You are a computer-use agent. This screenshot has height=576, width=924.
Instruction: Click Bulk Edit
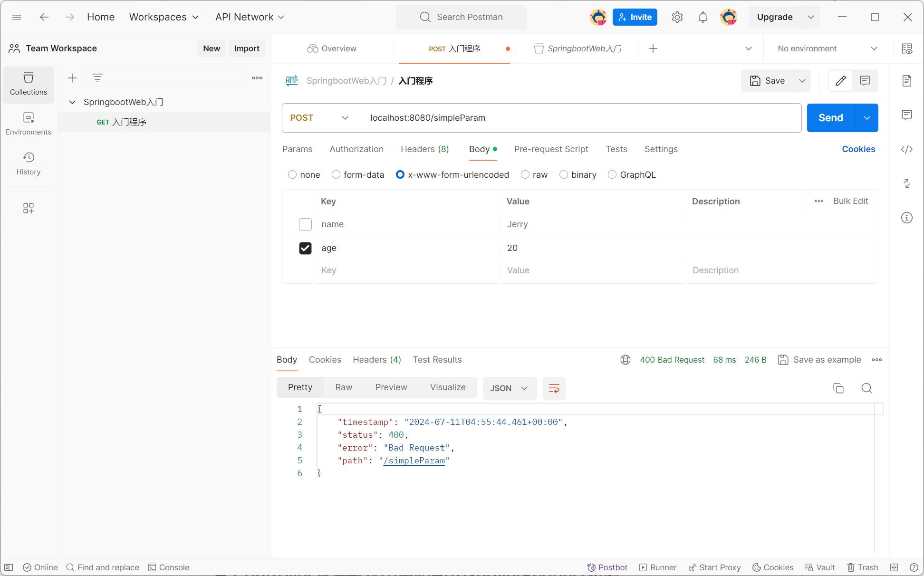(851, 201)
